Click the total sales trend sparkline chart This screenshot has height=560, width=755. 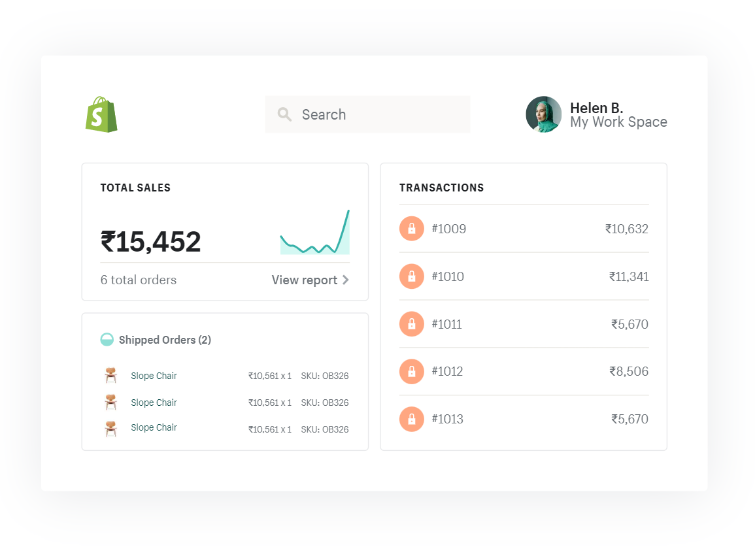(x=314, y=234)
